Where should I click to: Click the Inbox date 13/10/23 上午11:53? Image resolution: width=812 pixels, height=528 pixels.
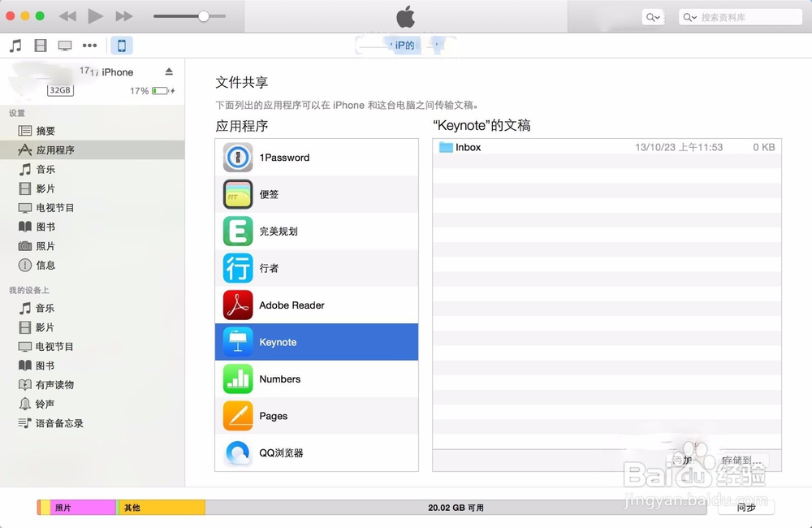[679, 147]
